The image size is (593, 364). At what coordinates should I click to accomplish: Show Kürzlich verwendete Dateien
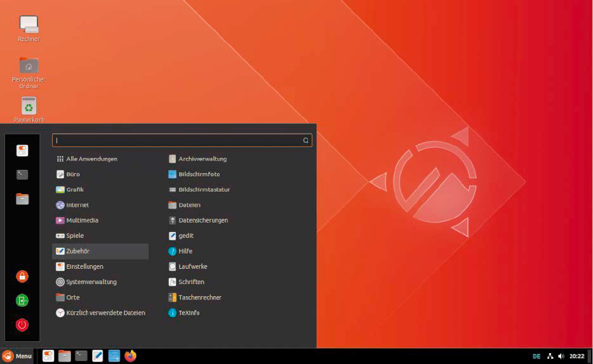100,313
